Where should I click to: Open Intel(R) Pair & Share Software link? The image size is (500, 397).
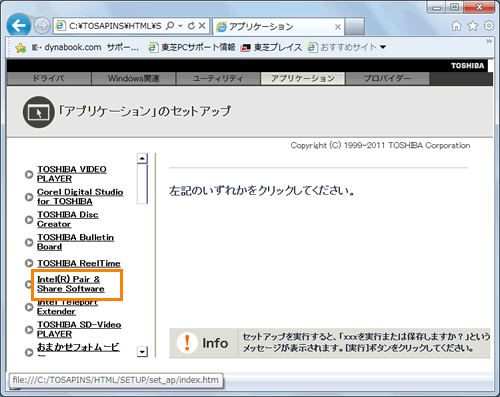(71, 284)
